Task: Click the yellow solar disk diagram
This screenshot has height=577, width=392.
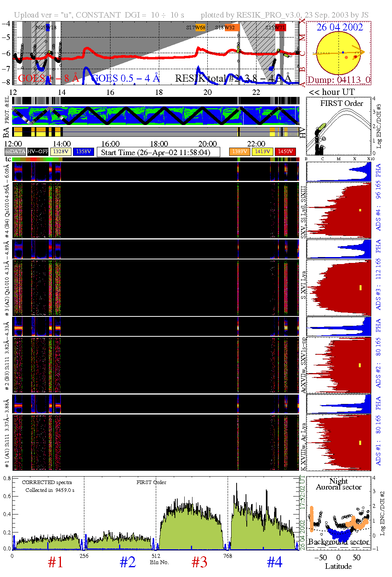Action: coord(338,53)
